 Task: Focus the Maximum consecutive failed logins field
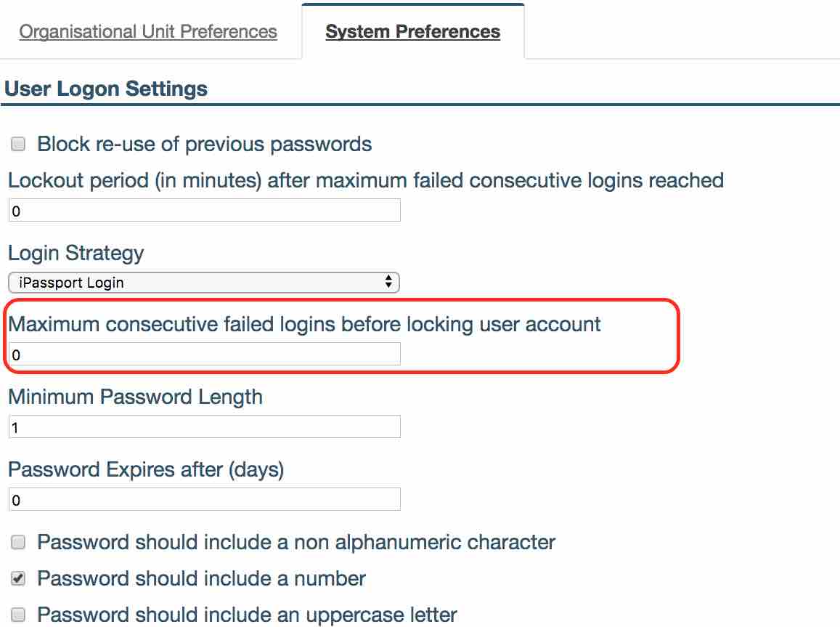tap(204, 355)
